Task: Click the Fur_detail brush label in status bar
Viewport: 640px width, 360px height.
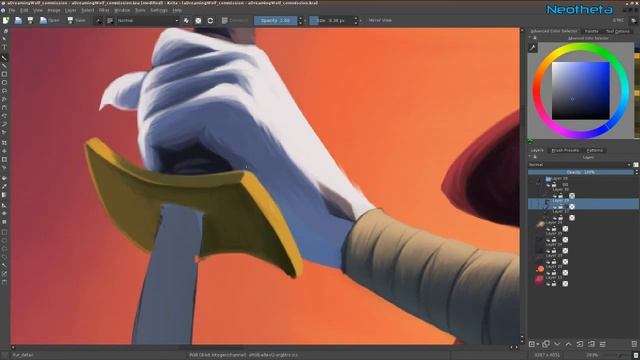Action: tap(23, 355)
